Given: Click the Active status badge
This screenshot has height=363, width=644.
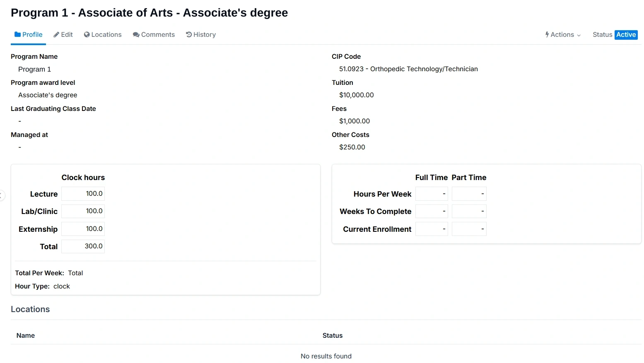Looking at the screenshot, I should pyautogui.click(x=626, y=35).
